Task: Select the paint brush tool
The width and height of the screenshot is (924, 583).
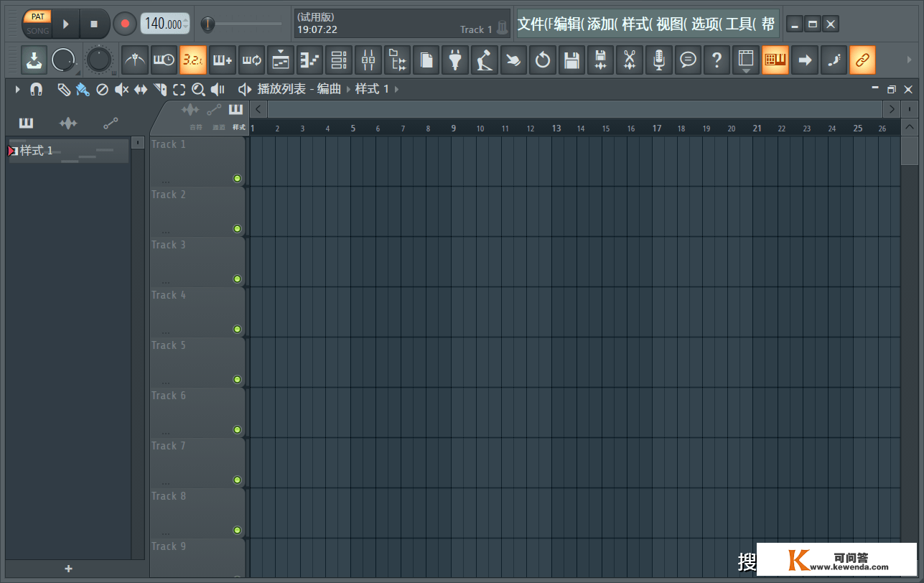Action: [x=83, y=89]
